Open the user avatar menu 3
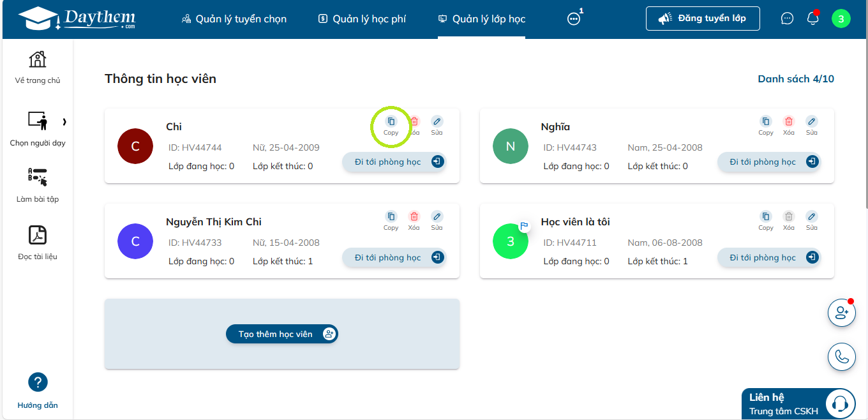The image size is (868, 420). pyautogui.click(x=841, y=19)
